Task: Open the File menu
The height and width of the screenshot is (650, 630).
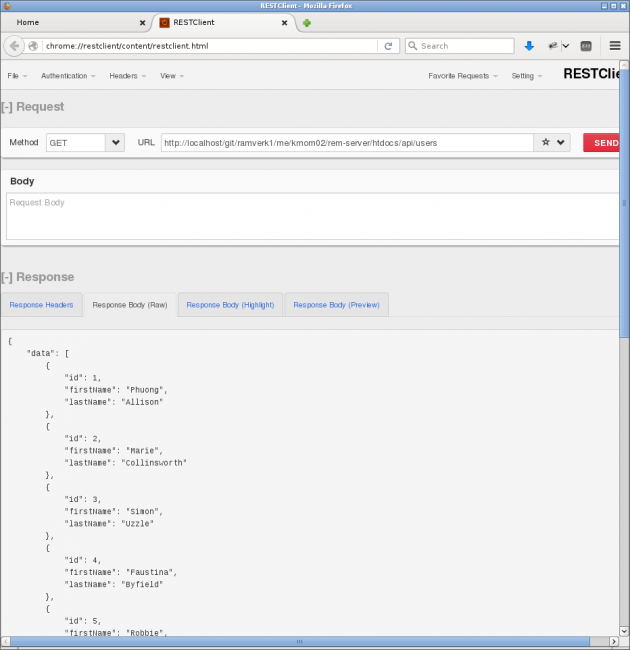Action: click(17, 76)
